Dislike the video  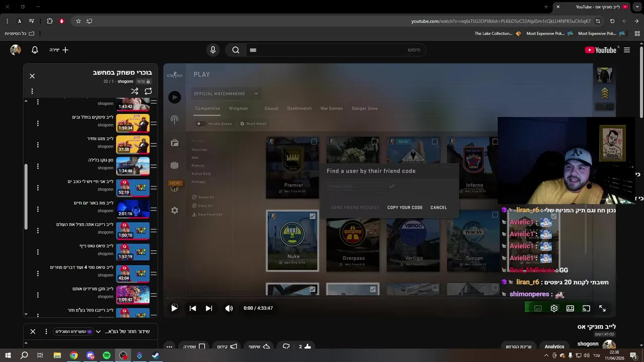pos(286,346)
